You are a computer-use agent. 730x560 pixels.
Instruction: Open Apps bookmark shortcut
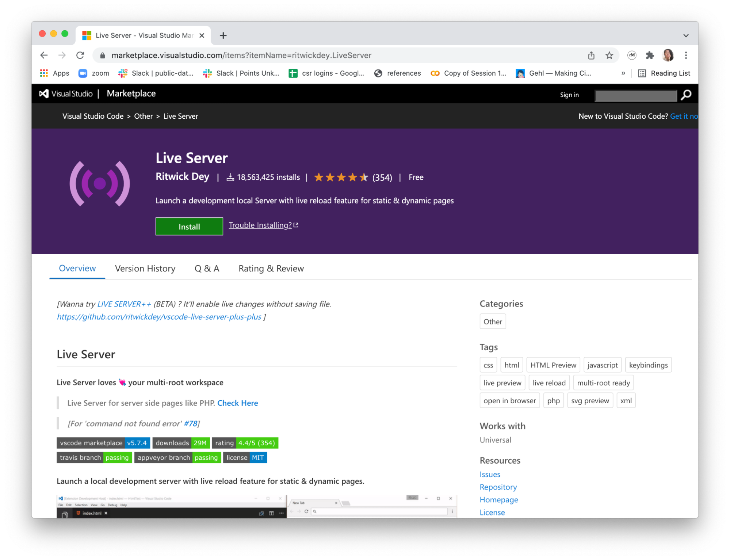tap(55, 73)
